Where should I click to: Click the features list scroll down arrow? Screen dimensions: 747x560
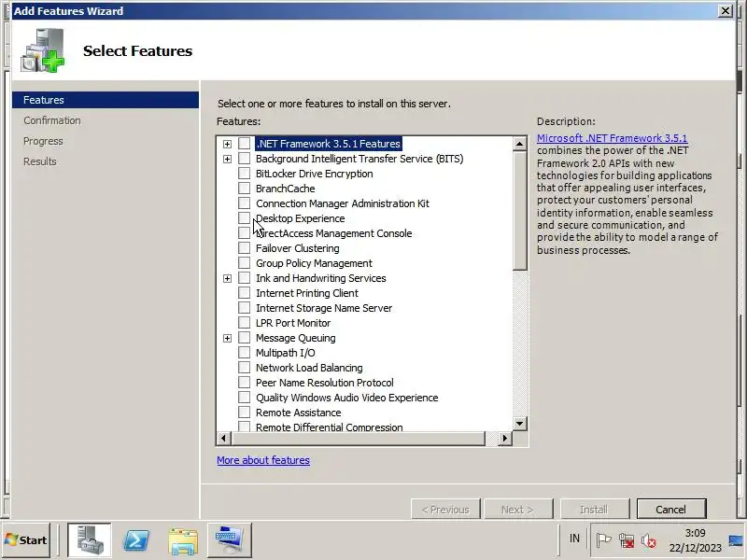[519, 423]
